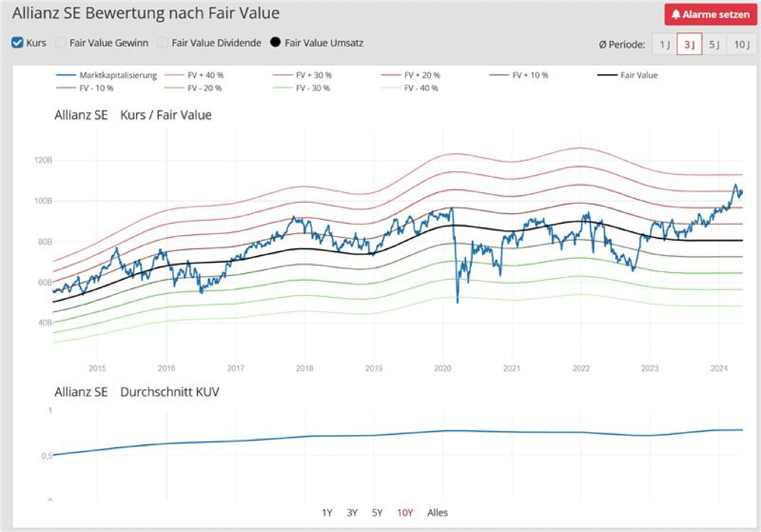Screen dimensions: 761x532
Task: Click the Kurs / Fair Value chart title
Action: point(166,115)
